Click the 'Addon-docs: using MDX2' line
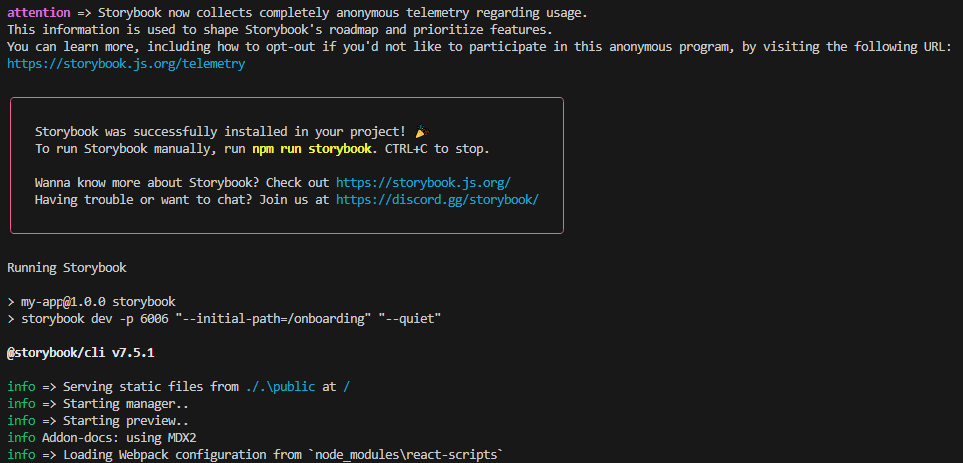Image resolution: width=963 pixels, height=463 pixels. pyautogui.click(x=101, y=438)
